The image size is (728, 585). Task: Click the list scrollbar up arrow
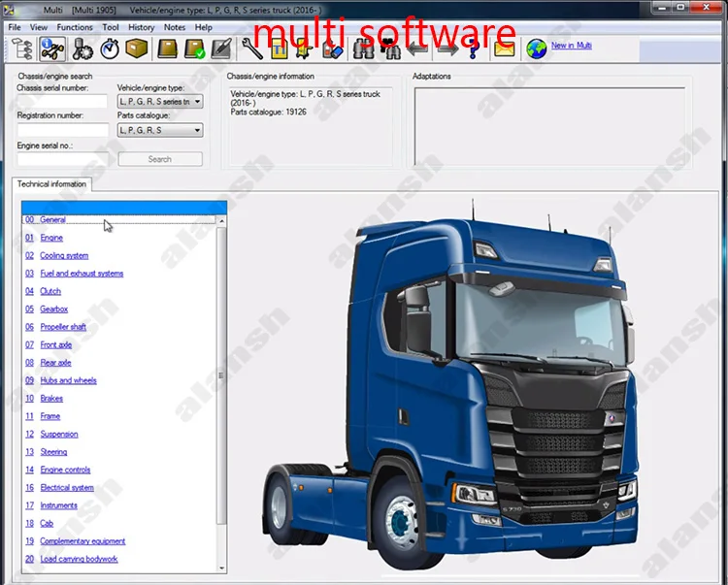(x=222, y=221)
